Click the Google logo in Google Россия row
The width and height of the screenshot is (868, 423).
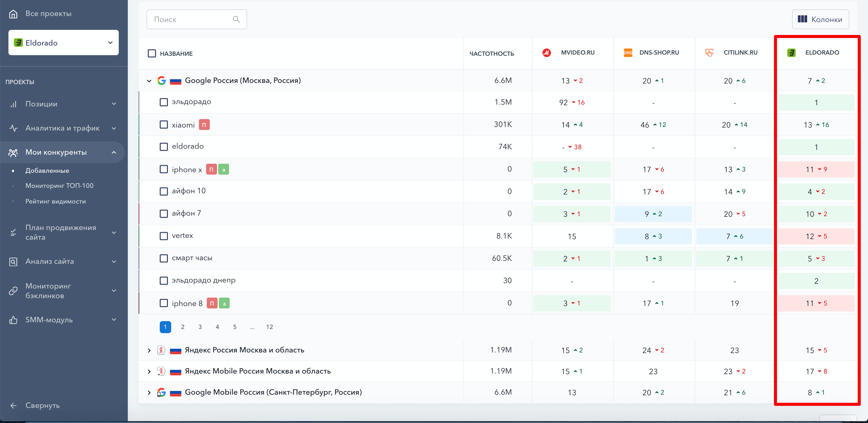coord(162,80)
